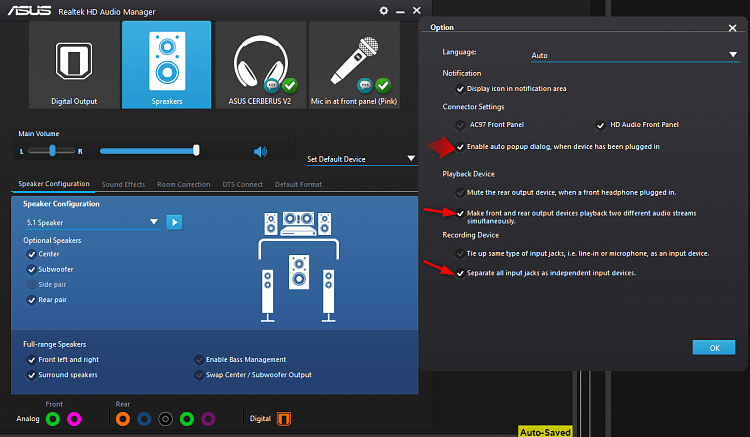The width and height of the screenshot is (750, 437).
Task: Open the 5.1 Speaker configuration dropdown
Action: [x=92, y=222]
